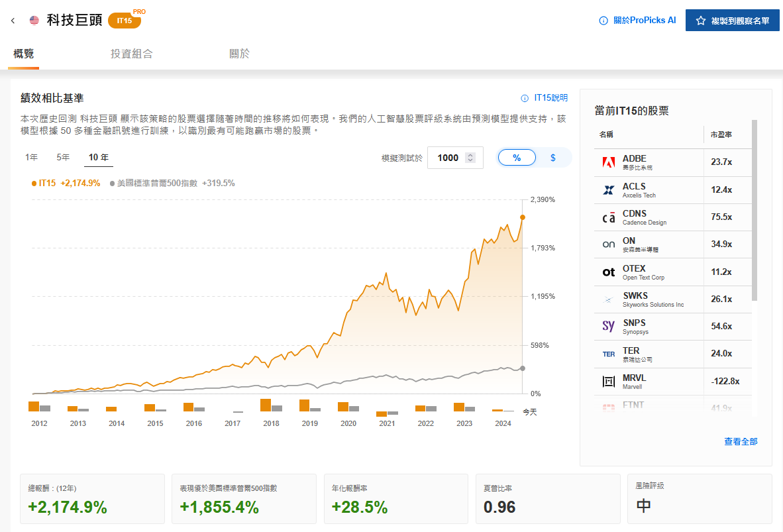This screenshot has width=783, height=532.
Task: Click the Teradyne TER logo icon
Action: coord(609,354)
